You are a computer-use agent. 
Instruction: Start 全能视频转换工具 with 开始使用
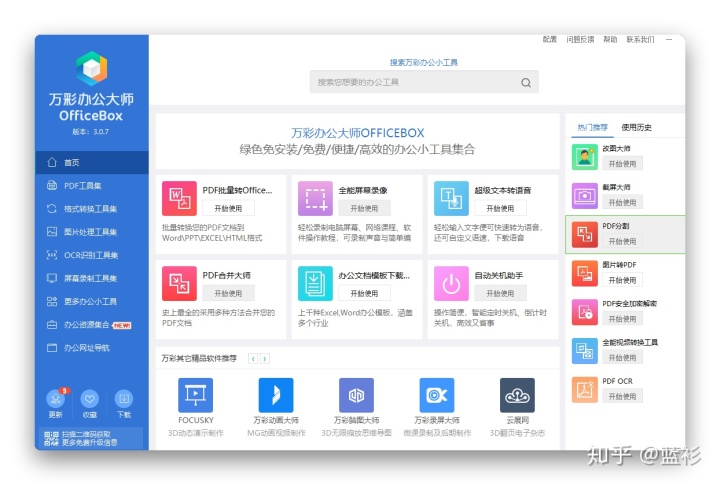tap(622, 357)
